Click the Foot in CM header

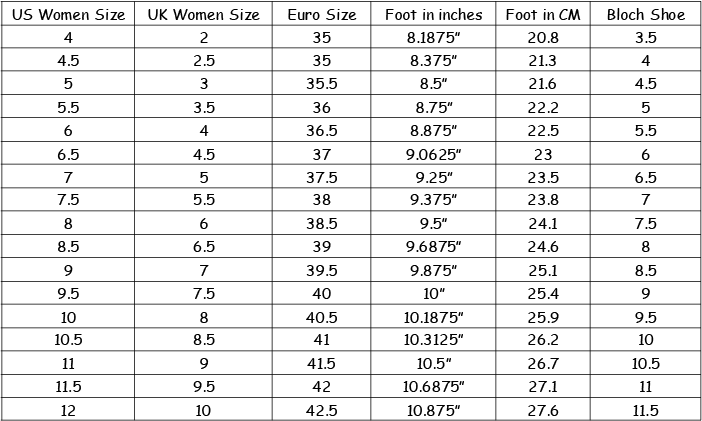[x=543, y=14]
